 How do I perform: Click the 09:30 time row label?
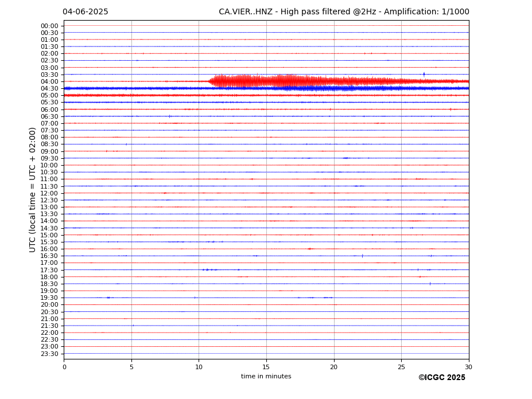point(49,158)
